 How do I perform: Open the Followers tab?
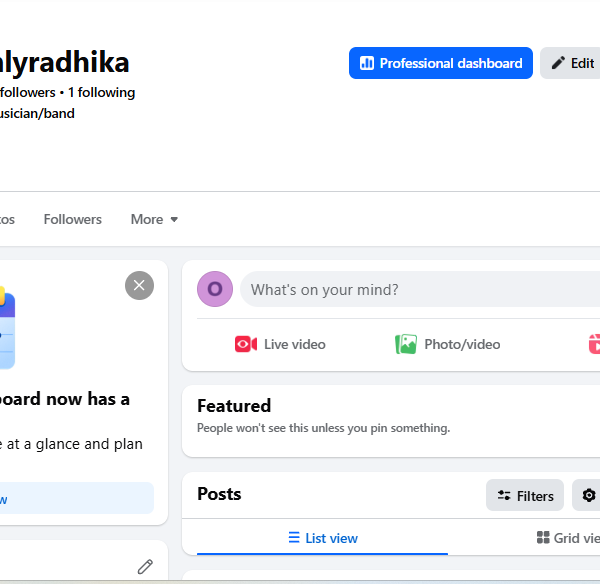[73, 219]
